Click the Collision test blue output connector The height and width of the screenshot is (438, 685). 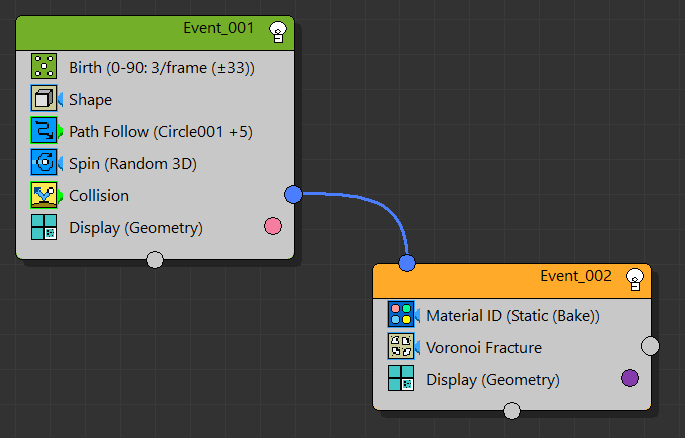[x=293, y=194]
